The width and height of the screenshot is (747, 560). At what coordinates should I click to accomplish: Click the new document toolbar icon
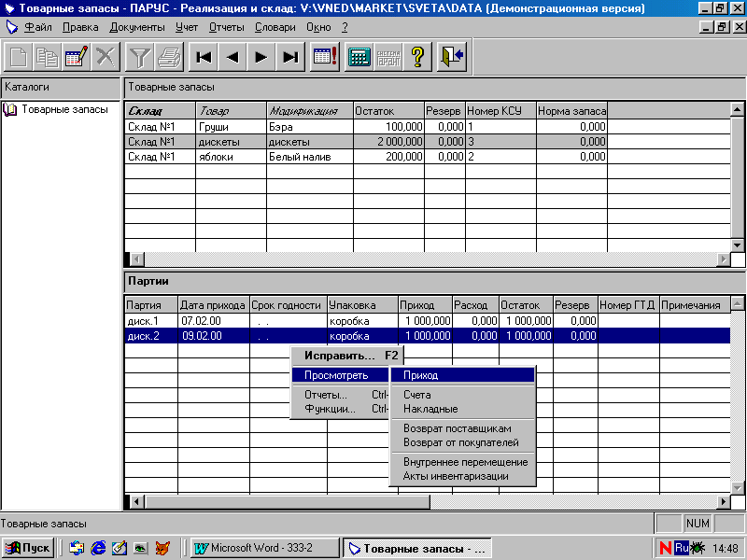19,57
